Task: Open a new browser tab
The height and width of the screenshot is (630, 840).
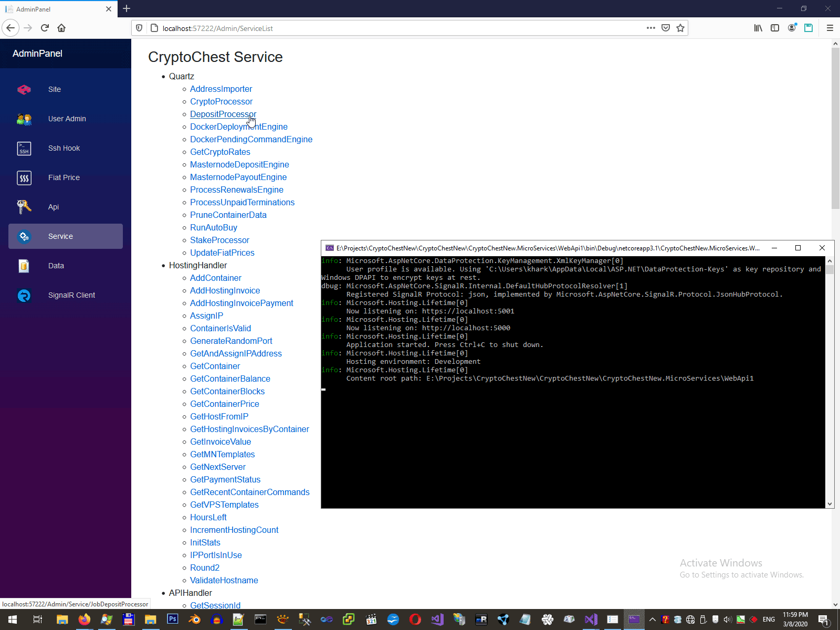Action: (x=127, y=8)
